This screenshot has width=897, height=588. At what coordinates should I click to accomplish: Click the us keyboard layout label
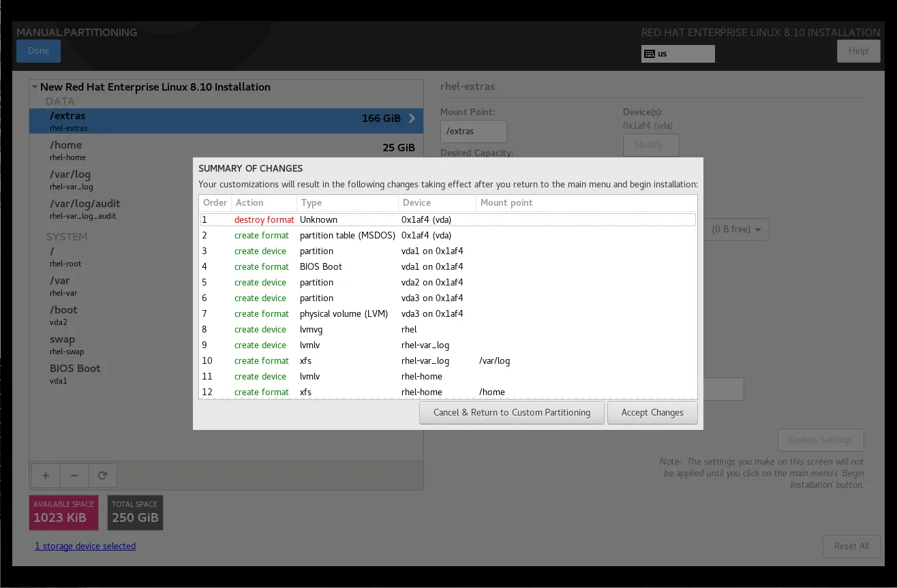pos(663,54)
